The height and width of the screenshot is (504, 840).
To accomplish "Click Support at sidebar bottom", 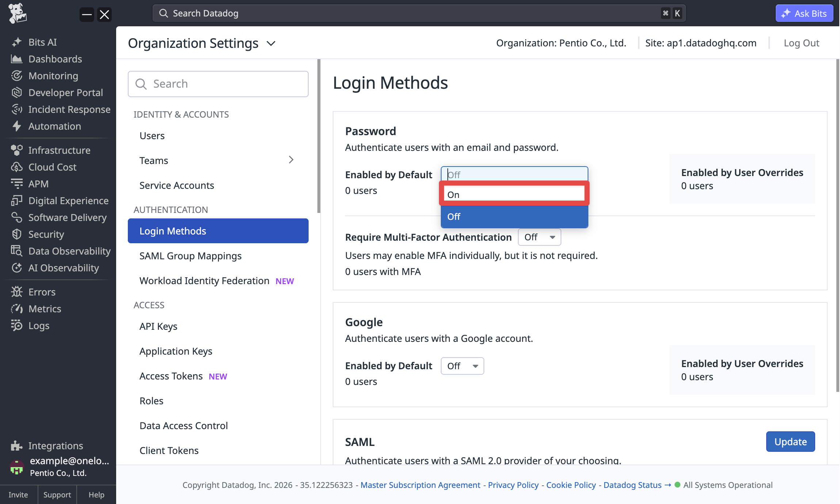I will coord(57,495).
